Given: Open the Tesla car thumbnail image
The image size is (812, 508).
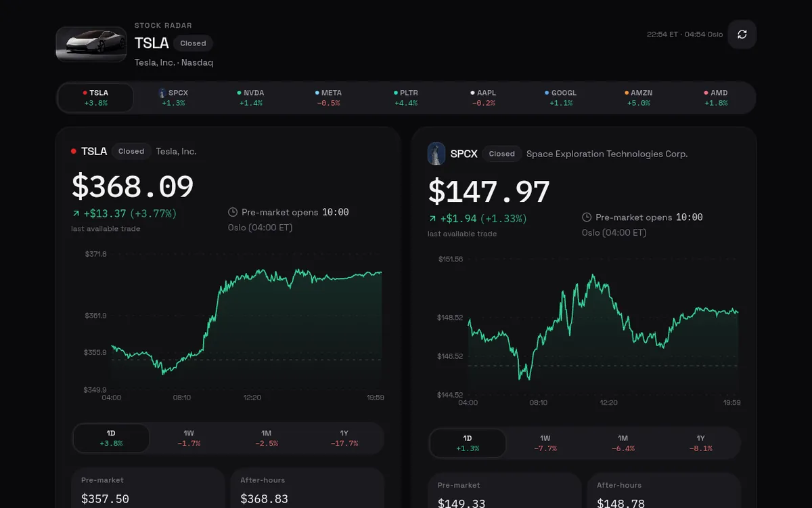Looking at the screenshot, I should tap(91, 44).
